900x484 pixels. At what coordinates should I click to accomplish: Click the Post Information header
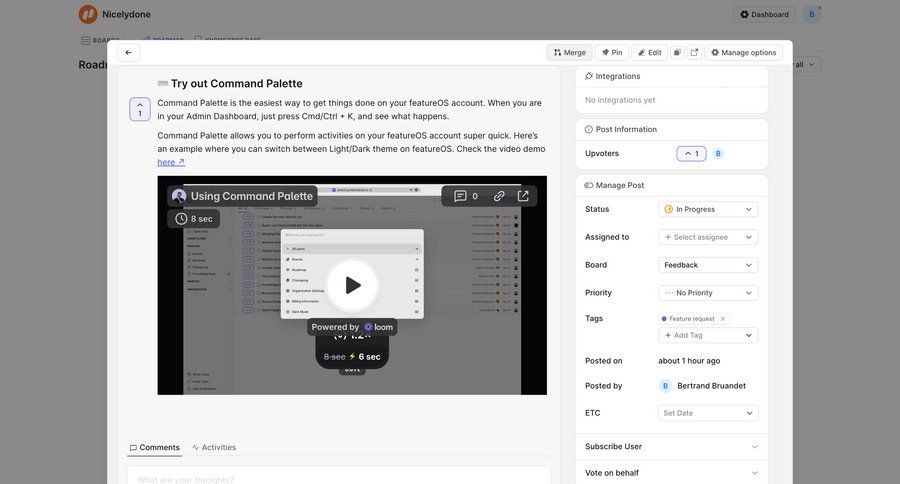[x=620, y=129]
